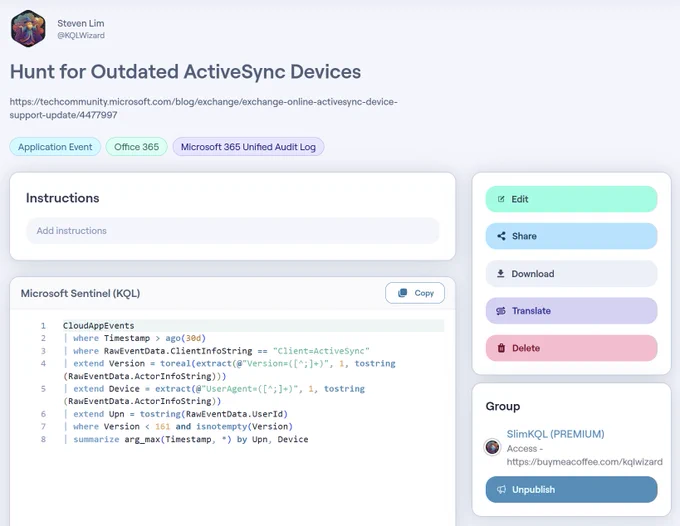Click the Share nodes icon
Screen dimensions: 680x526
(501, 236)
